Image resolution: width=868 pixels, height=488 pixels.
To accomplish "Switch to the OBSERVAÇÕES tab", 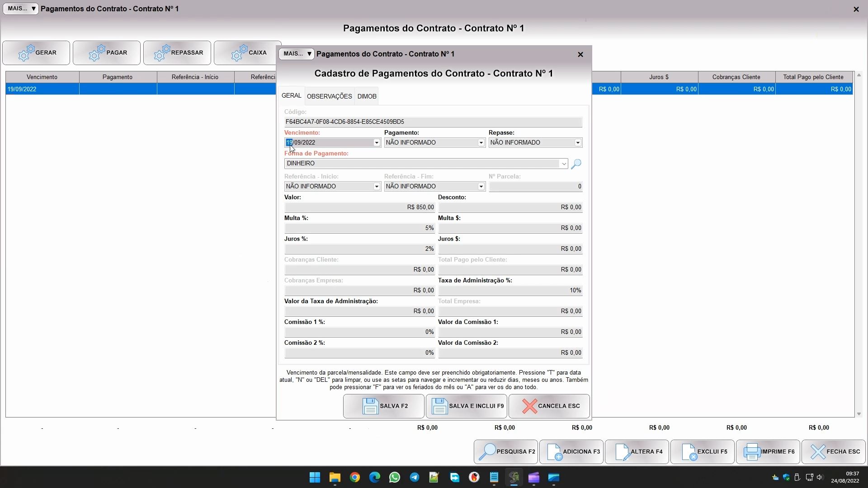I will (x=329, y=96).
